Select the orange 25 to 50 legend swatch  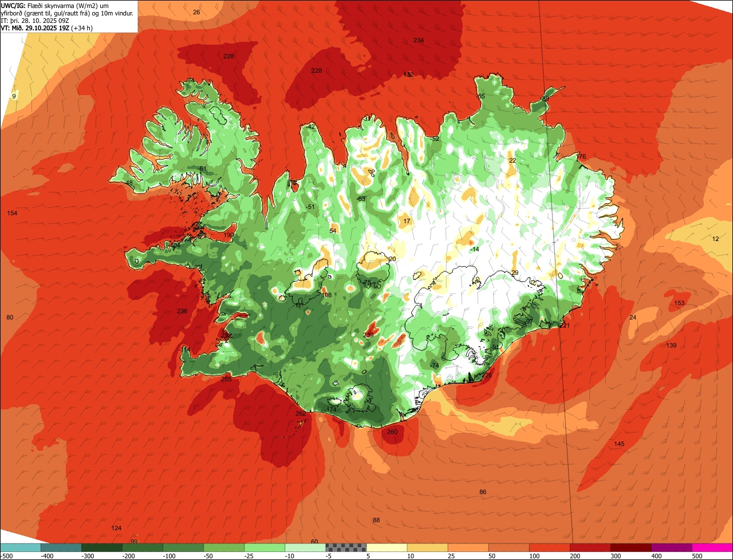tap(468, 547)
